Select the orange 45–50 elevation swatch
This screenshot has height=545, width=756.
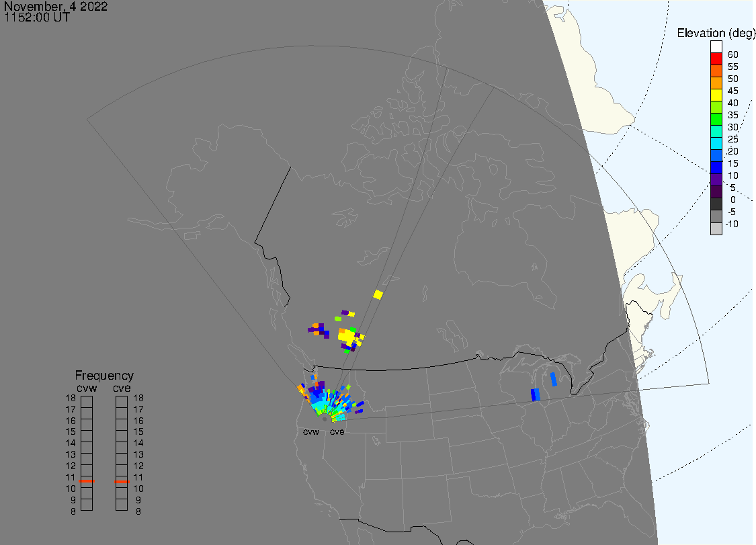[x=716, y=83]
